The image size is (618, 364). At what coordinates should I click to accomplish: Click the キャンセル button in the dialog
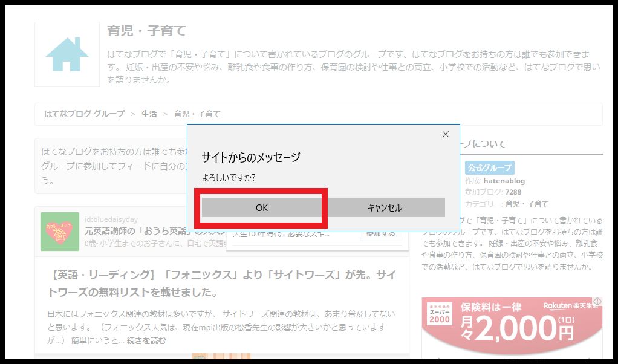click(x=385, y=207)
